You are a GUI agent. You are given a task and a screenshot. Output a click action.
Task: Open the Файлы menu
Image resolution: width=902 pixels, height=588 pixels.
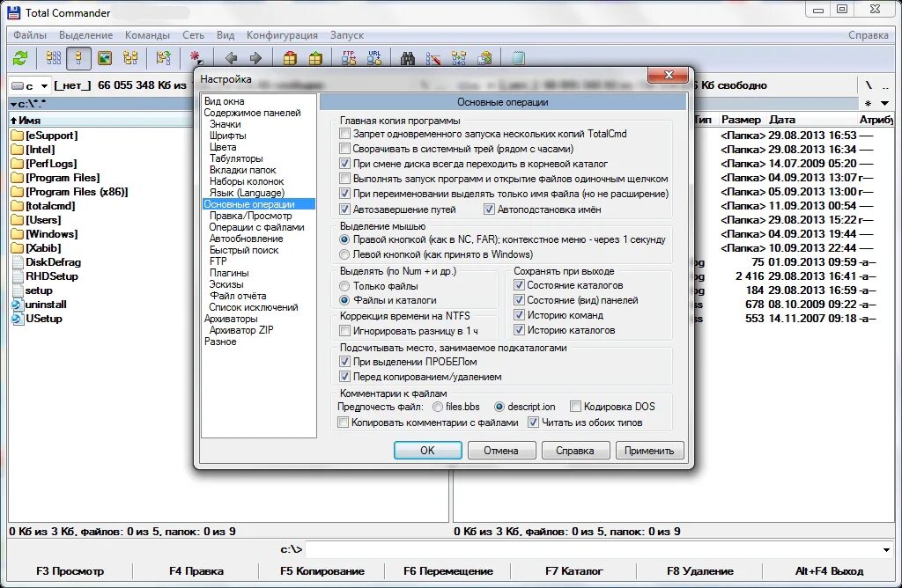[x=30, y=35]
